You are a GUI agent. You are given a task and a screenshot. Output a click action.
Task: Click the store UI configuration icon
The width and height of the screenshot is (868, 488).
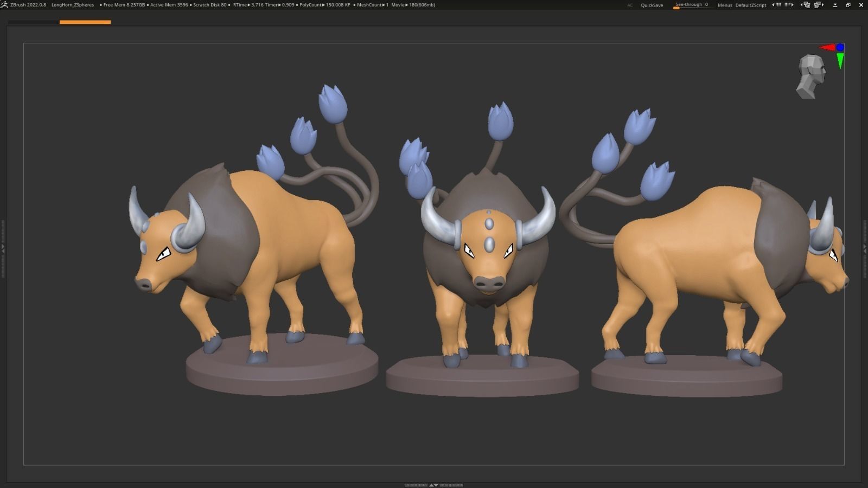[817, 4]
